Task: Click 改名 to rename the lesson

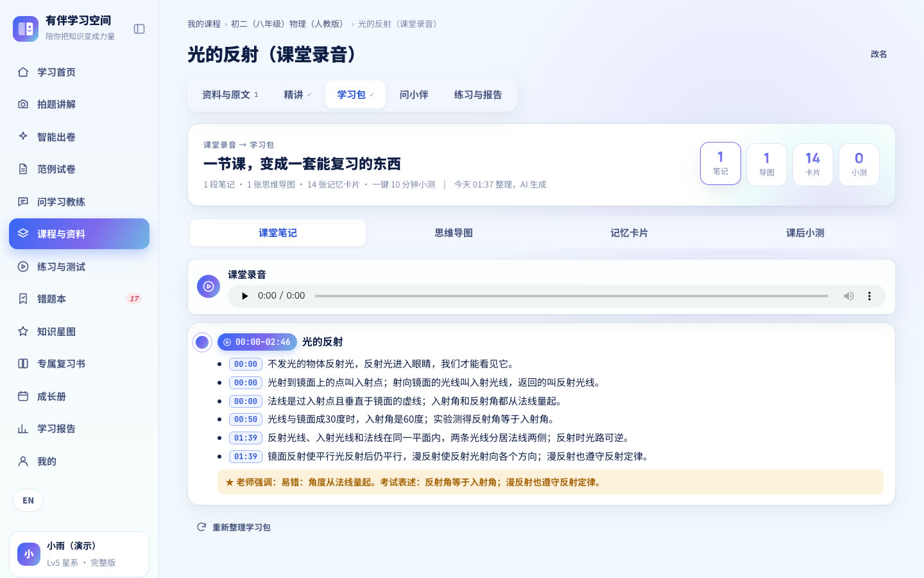Action: pyautogui.click(x=879, y=54)
